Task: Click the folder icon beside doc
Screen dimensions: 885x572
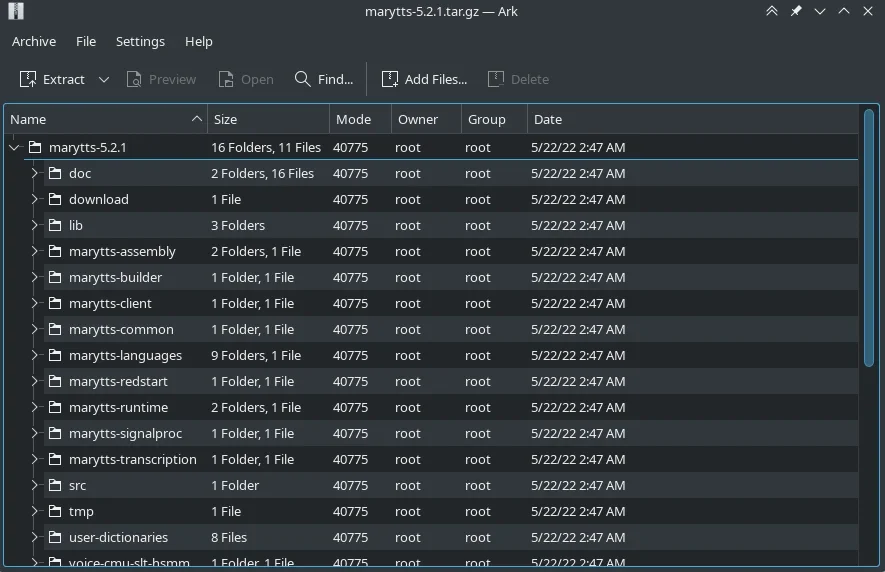Action: [55, 173]
